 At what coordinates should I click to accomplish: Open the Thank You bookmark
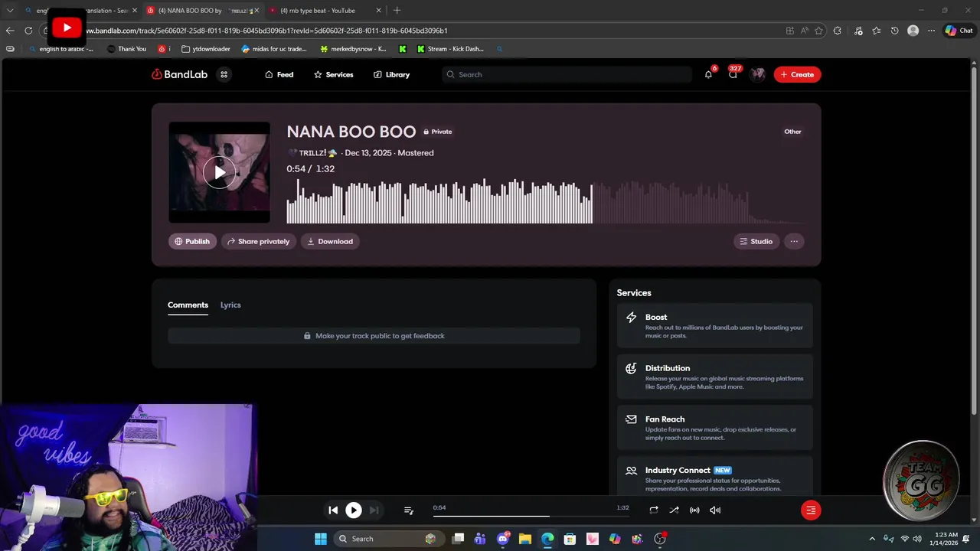[x=126, y=49]
